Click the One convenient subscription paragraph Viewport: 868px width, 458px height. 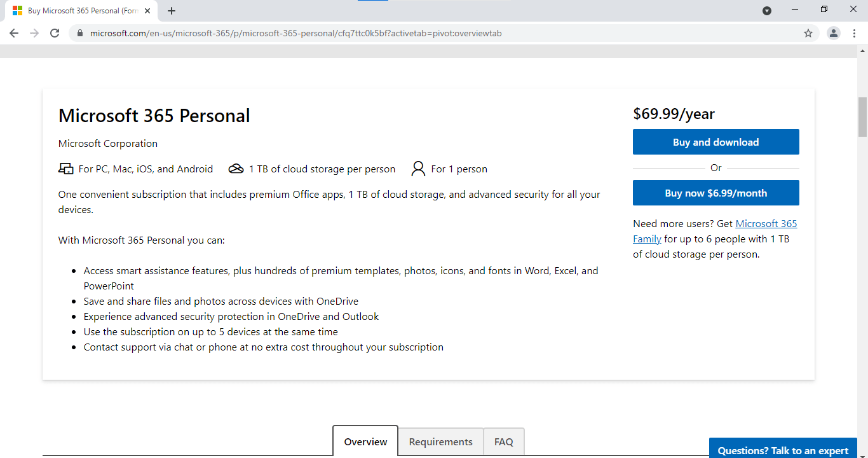tap(329, 202)
